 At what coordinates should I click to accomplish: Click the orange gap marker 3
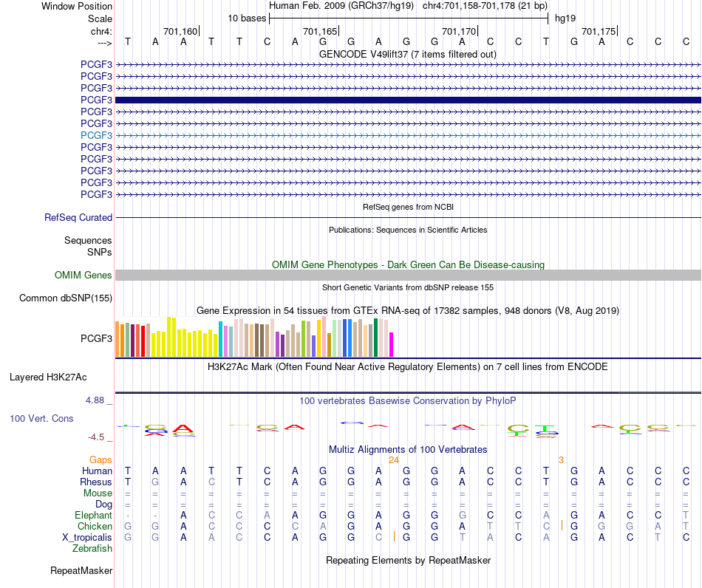(x=561, y=460)
